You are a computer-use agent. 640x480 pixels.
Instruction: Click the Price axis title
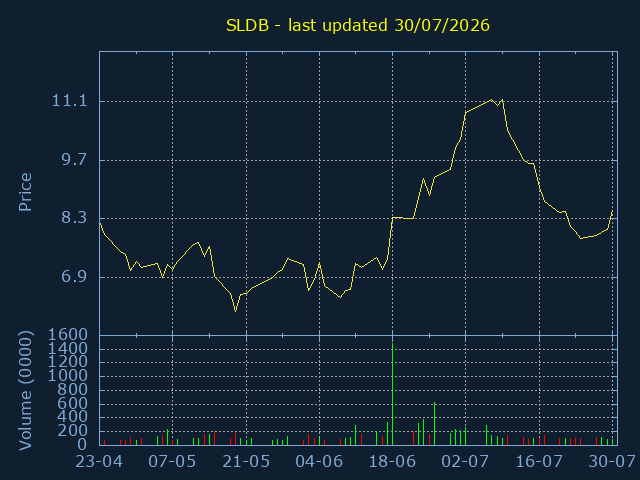click(x=25, y=192)
